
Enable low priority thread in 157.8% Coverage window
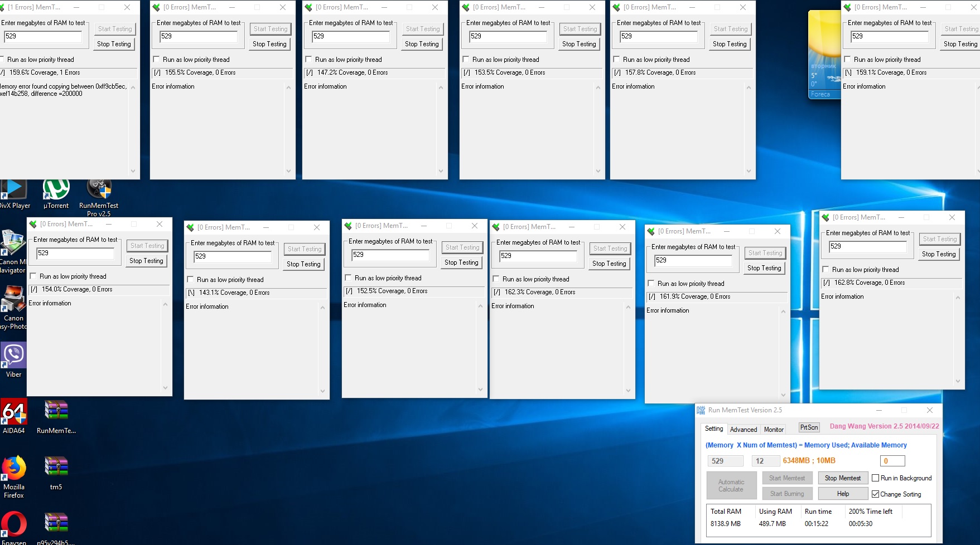(616, 60)
